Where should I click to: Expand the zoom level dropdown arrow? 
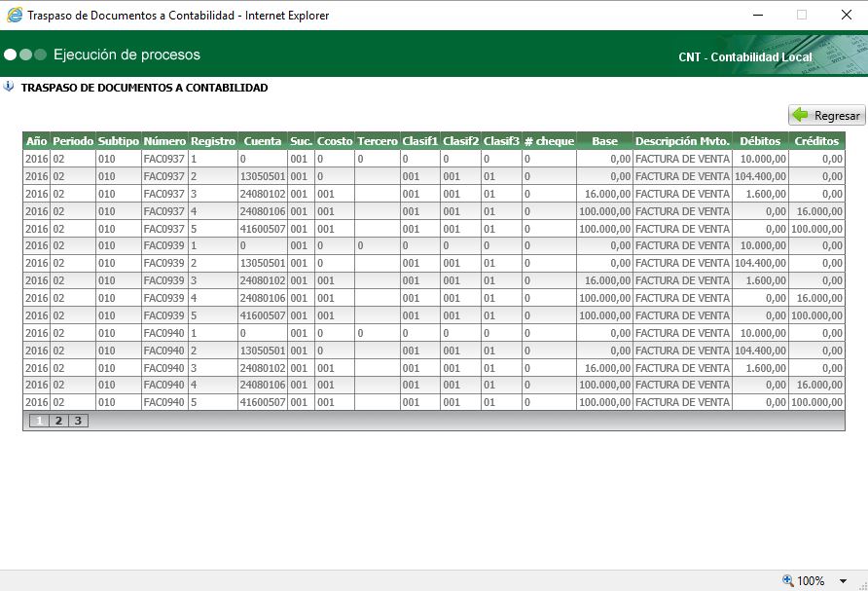(x=843, y=581)
